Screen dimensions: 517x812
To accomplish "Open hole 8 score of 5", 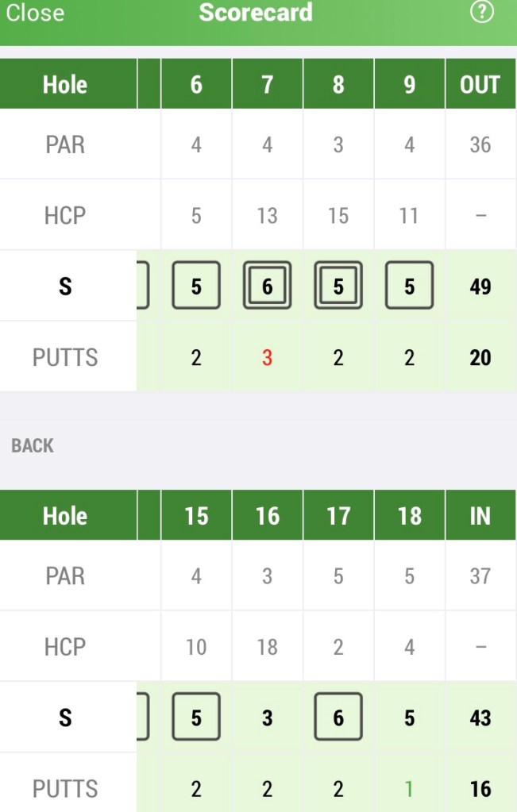I will click(x=338, y=286).
